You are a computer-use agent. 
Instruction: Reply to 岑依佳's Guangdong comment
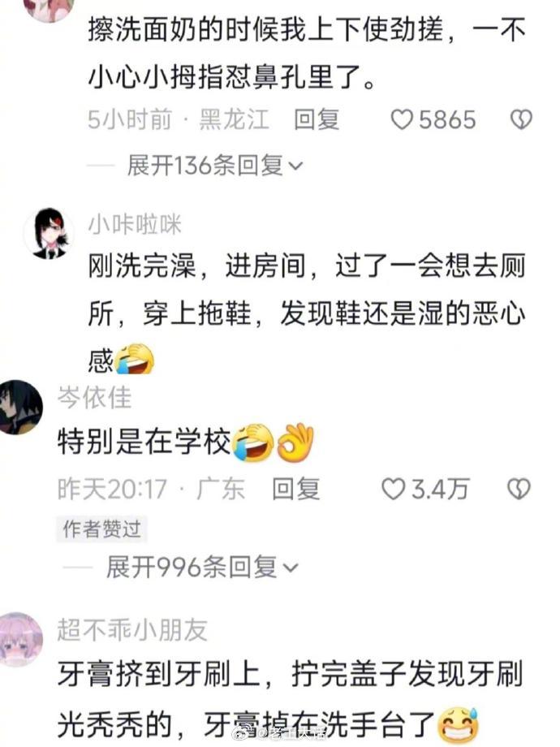[295, 490]
